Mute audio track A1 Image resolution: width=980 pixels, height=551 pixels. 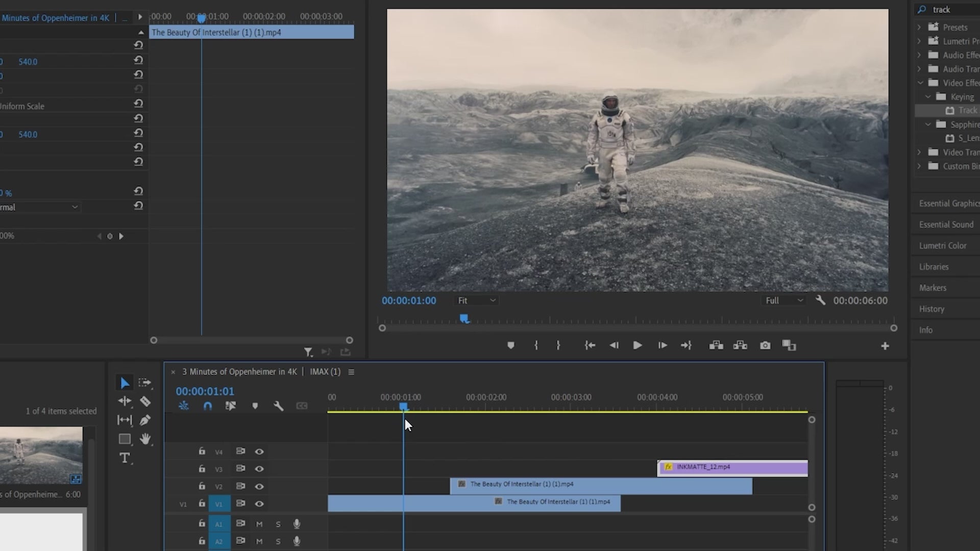click(x=259, y=524)
